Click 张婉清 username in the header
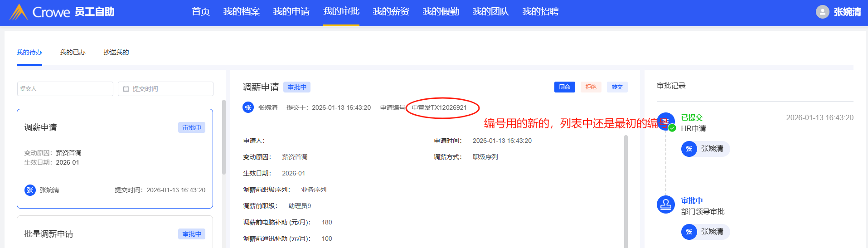The image size is (868, 248). point(847,12)
